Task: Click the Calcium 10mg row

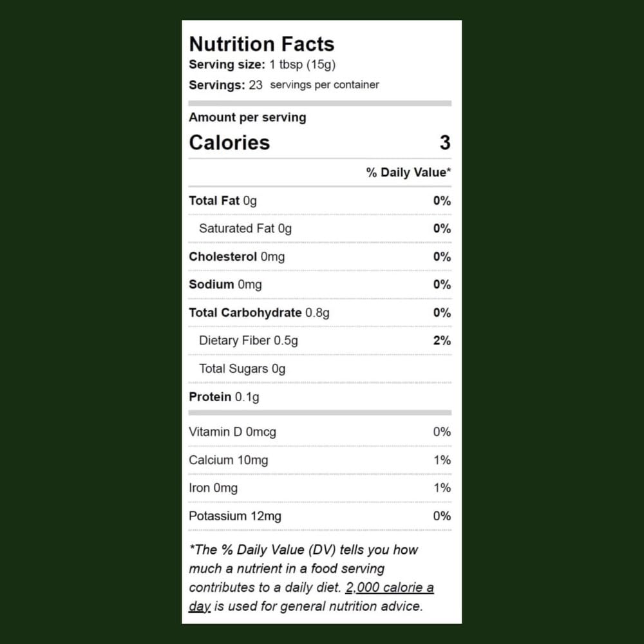Action: (x=320, y=460)
